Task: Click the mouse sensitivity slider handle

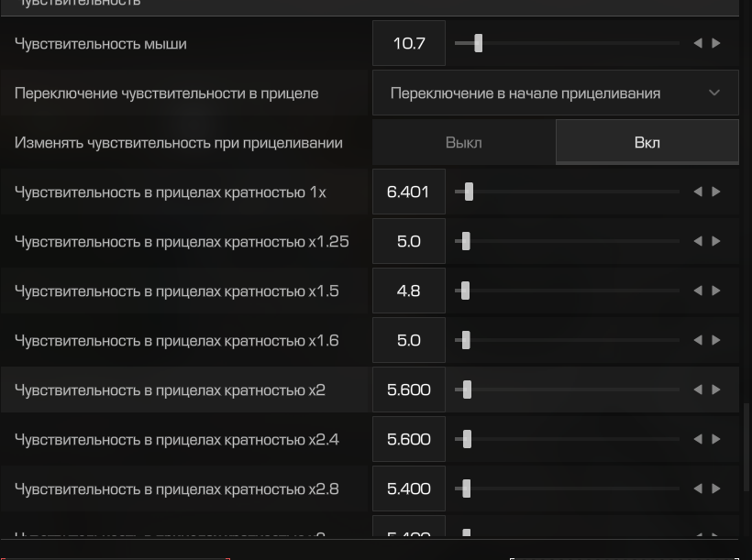Action: [478, 43]
